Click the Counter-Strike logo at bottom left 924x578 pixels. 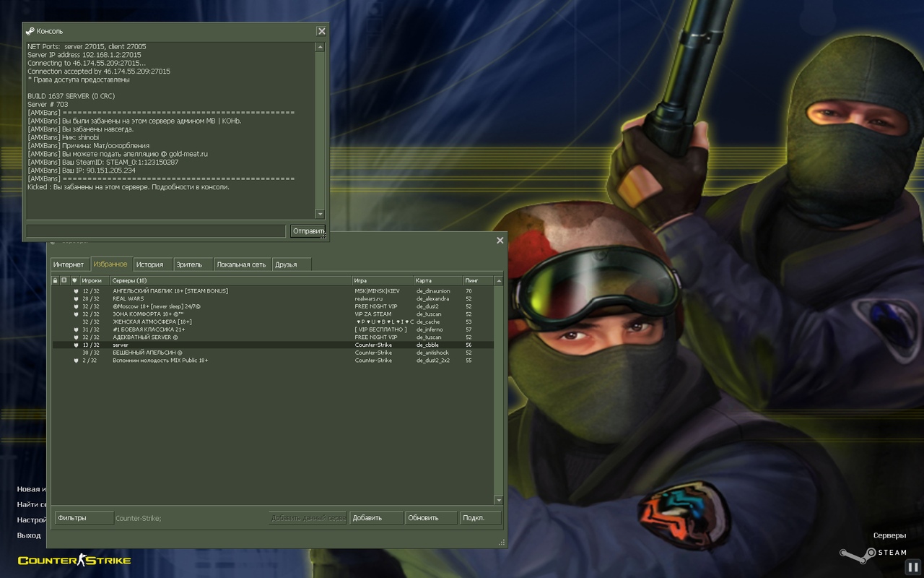click(74, 560)
